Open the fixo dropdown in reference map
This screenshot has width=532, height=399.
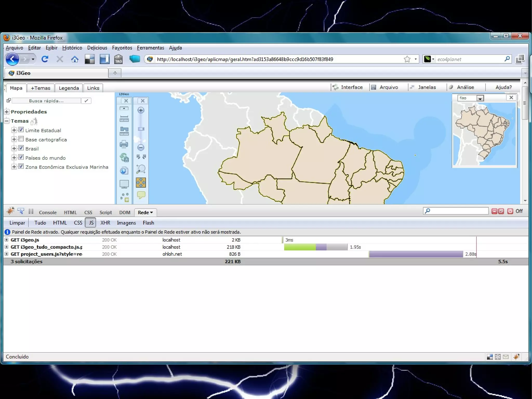tap(480, 98)
